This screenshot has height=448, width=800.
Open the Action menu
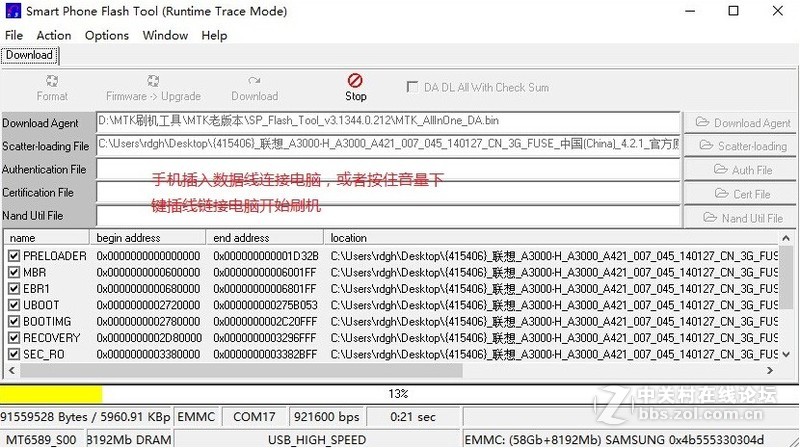point(54,35)
